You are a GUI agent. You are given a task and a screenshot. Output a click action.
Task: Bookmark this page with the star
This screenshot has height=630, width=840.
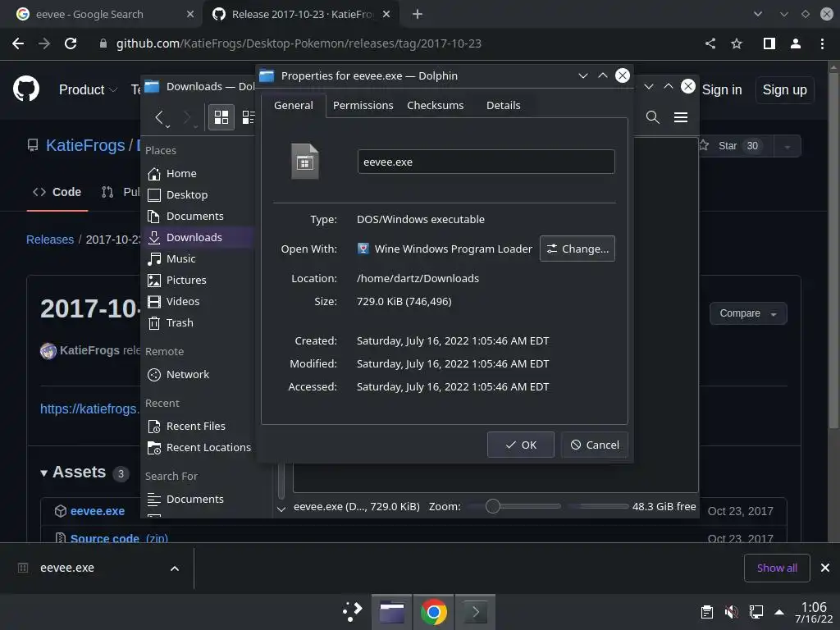[x=737, y=43]
